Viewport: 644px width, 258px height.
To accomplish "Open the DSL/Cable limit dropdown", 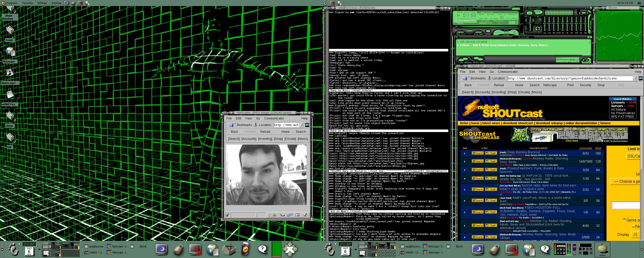I will (x=633, y=156).
